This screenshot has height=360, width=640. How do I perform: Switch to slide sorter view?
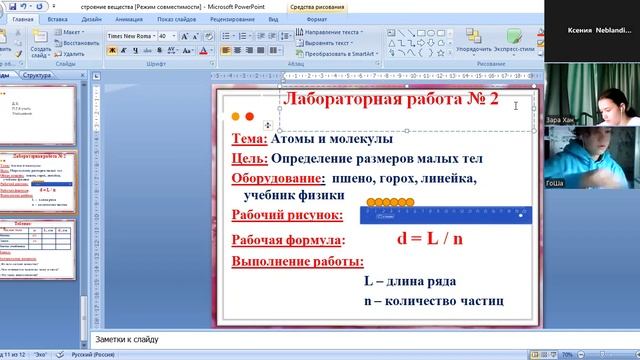[544, 355]
